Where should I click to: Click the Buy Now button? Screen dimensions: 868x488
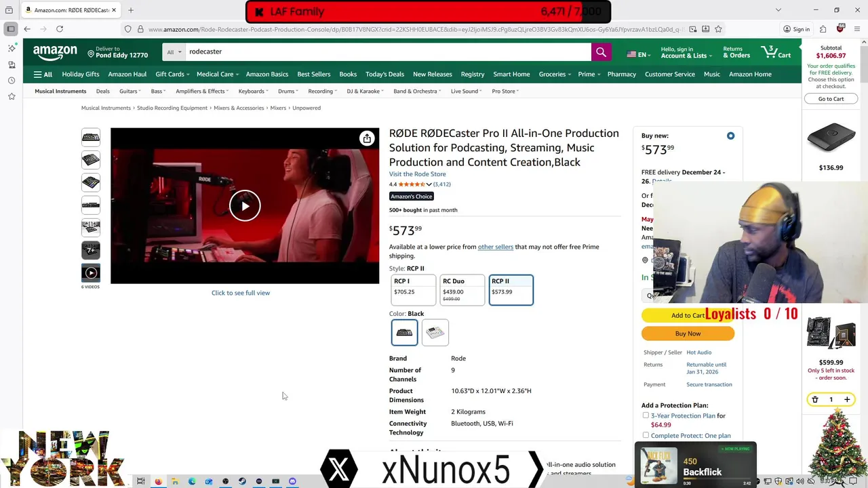point(688,333)
